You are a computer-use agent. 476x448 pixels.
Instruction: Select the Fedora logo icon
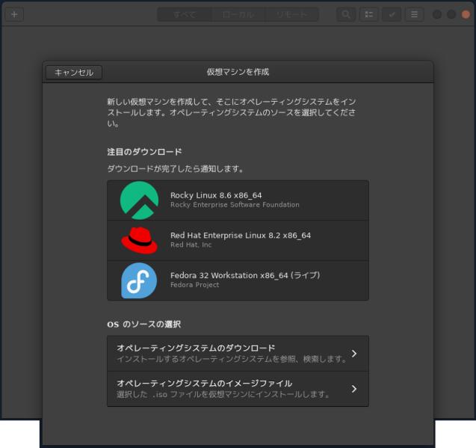[139, 280]
